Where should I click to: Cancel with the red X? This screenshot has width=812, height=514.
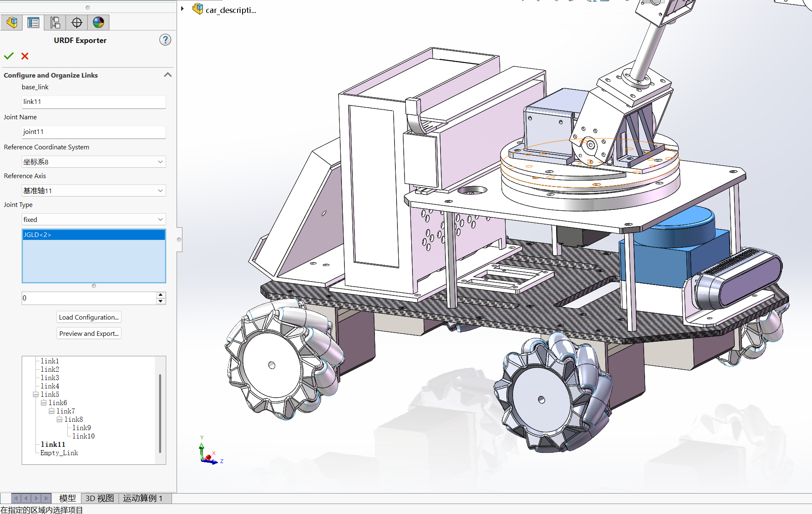25,56
